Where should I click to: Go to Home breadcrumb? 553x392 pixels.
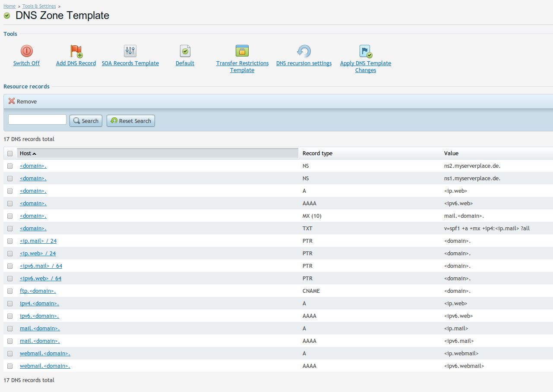pyautogui.click(x=9, y=6)
